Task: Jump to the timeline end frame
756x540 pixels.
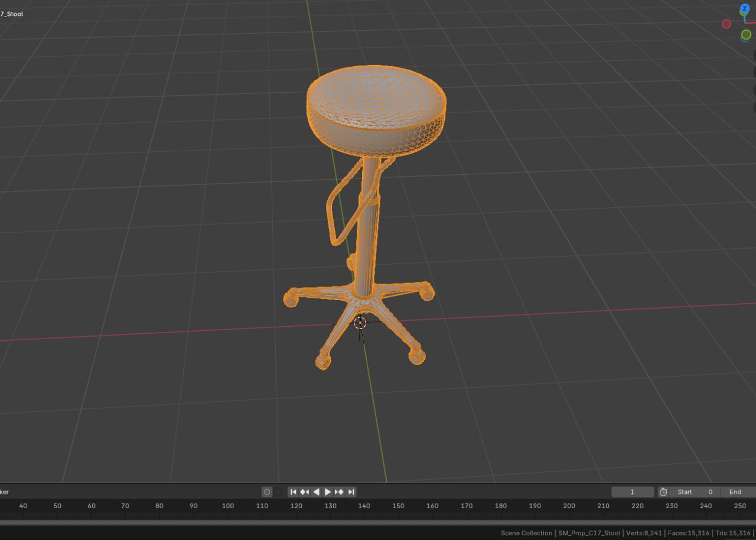Action: click(351, 492)
